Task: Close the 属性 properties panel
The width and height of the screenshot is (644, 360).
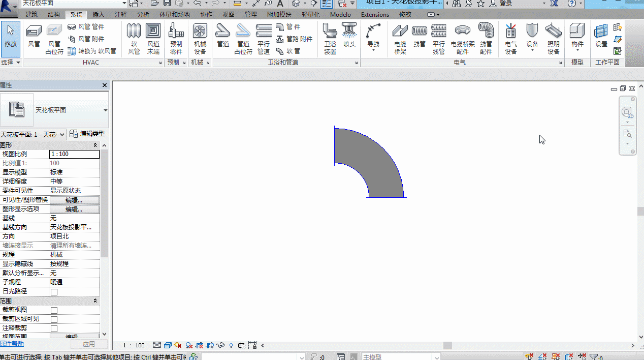Action: pos(105,85)
